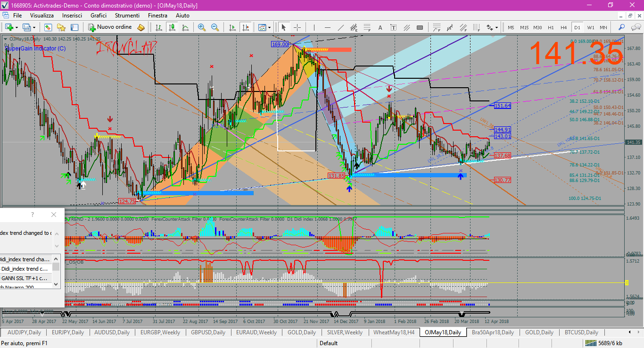Image resolution: width=644 pixels, height=348 pixels.
Task: Switch to the BTCUSD,Daily chart tab
Action: [x=581, y=332]
